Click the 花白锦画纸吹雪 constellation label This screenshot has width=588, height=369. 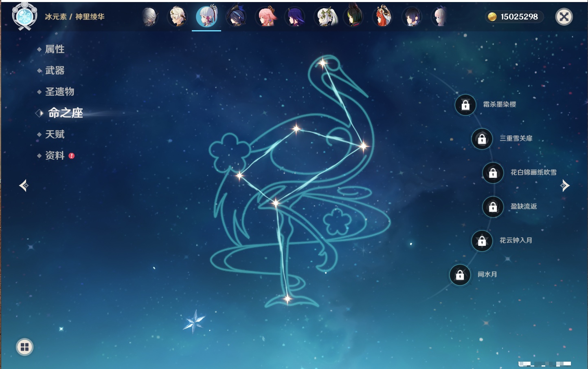(x=533, y=172)
